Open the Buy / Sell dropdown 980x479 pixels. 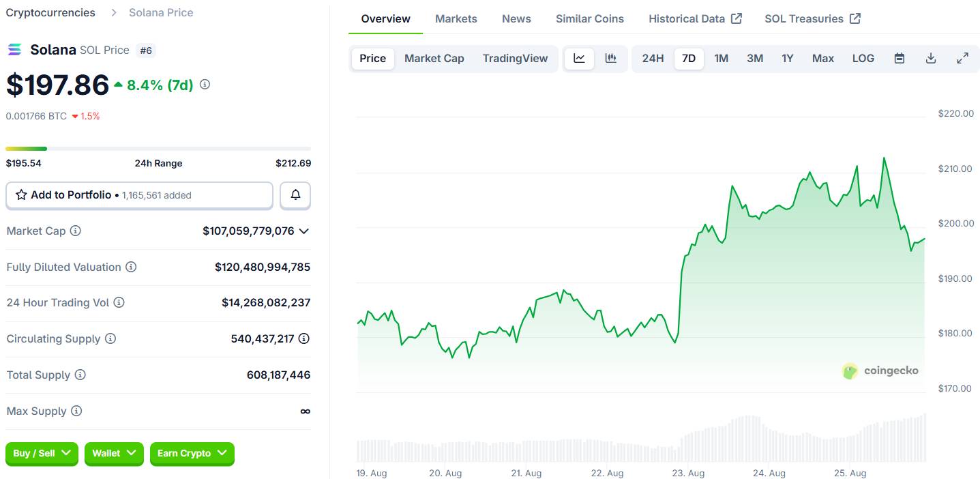(42, 453)
